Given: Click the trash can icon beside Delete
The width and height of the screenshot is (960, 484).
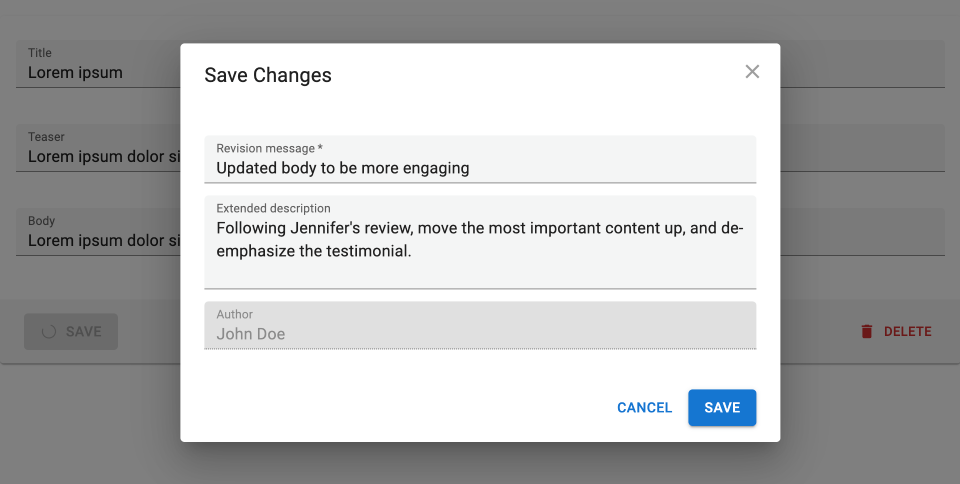Looking at the screenshot, I should [867, 332].
